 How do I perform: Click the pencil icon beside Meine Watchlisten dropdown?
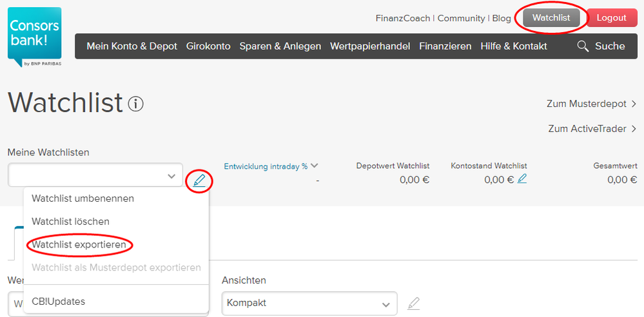point(199,180)
